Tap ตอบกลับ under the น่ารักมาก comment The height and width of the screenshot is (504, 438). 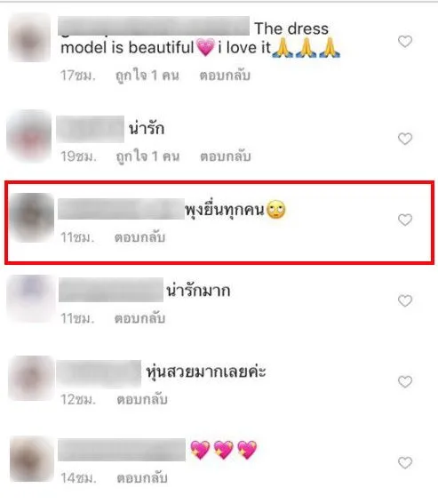139,318
